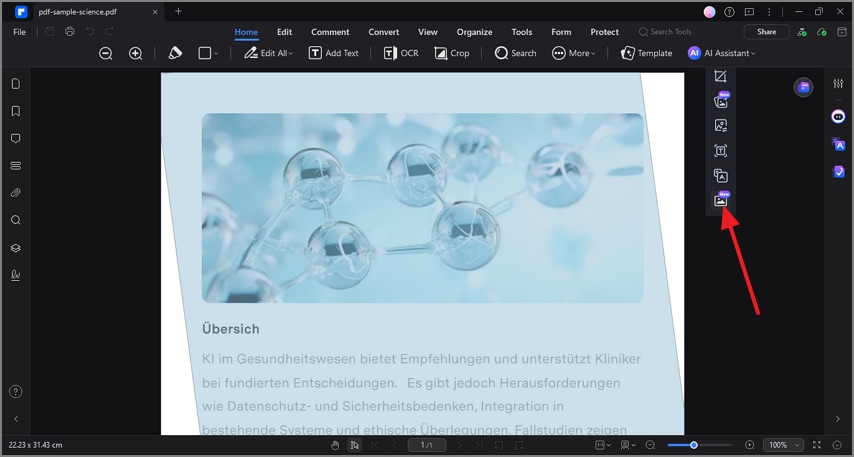Switch to the View tab
Image resolution: width=854 pixels, height=457 pixels.
click(428, 32)
